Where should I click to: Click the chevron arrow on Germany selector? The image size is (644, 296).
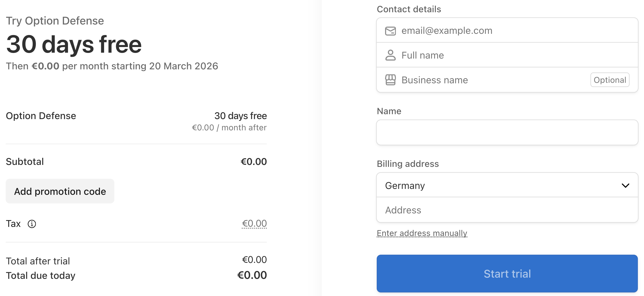coord(625,185)
